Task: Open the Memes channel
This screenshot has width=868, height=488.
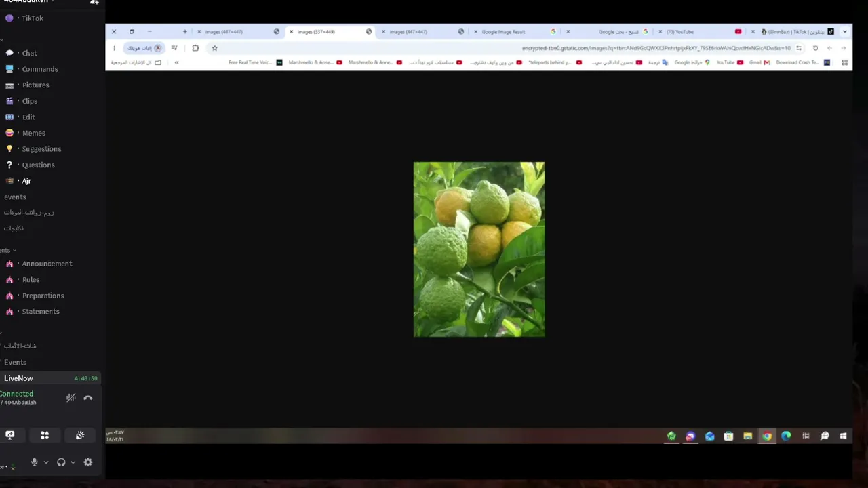Action: 33,133
